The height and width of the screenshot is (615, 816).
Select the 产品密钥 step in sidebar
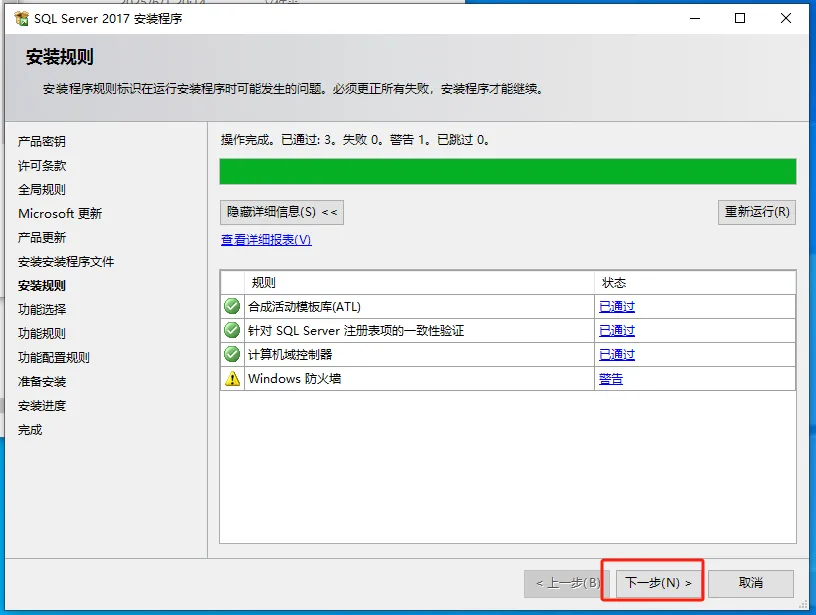click(x=42, y=142)
